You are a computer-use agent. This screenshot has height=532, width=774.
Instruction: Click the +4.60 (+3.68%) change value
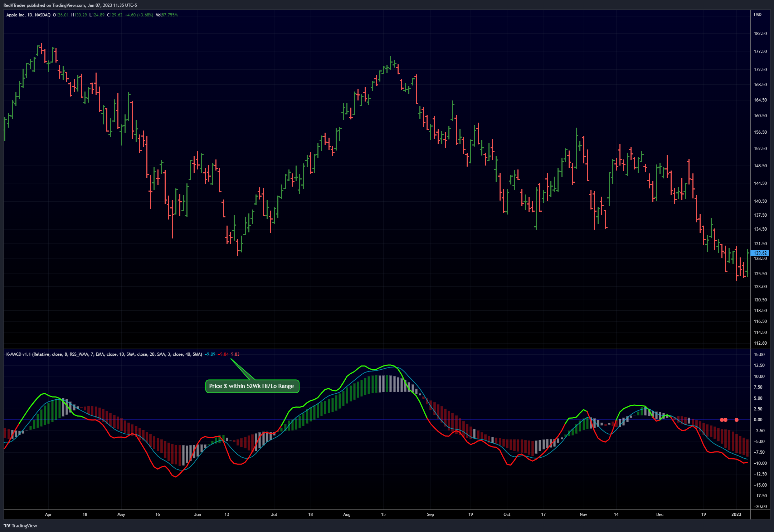coord(139,15)
